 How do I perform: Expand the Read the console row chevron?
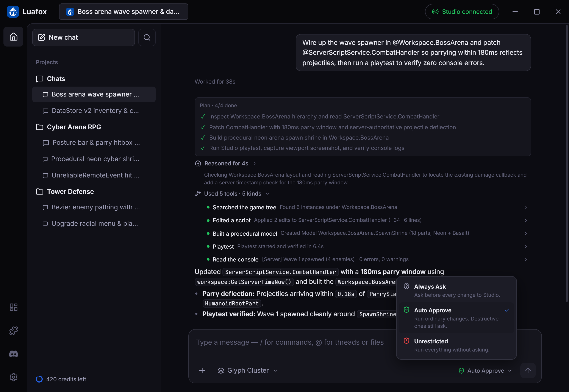pos(526,259)
